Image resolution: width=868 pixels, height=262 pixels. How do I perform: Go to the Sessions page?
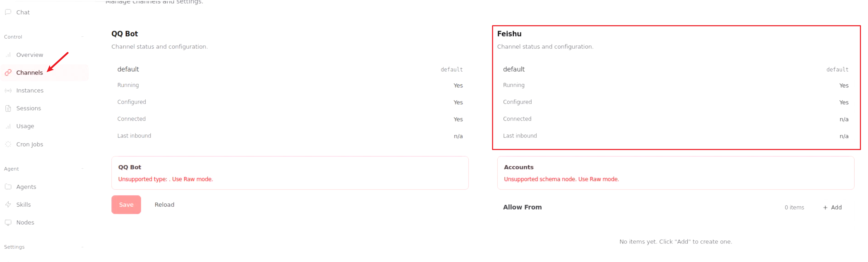point(29,109)
